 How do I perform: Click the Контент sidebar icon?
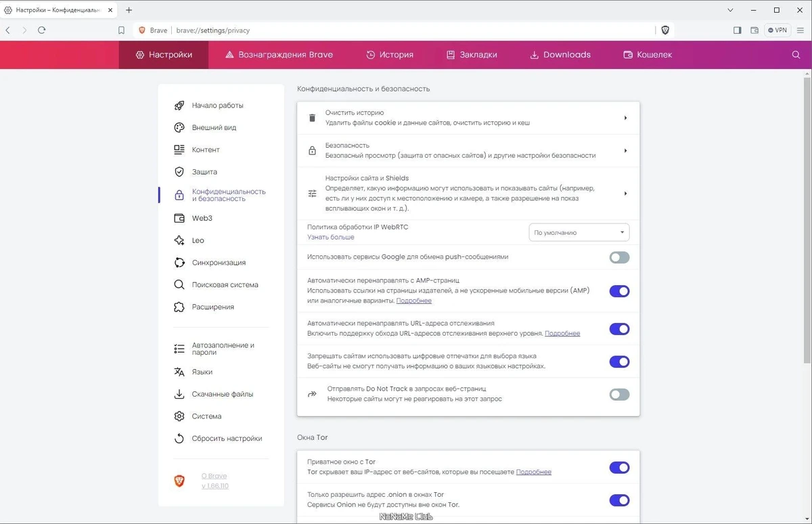[x=179, y=150]
